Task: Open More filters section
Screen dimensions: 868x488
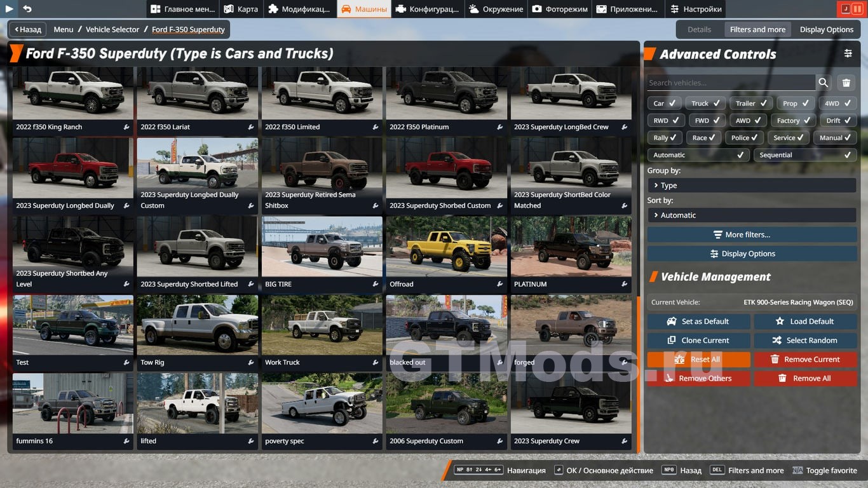Action: [x=752, y=234]
